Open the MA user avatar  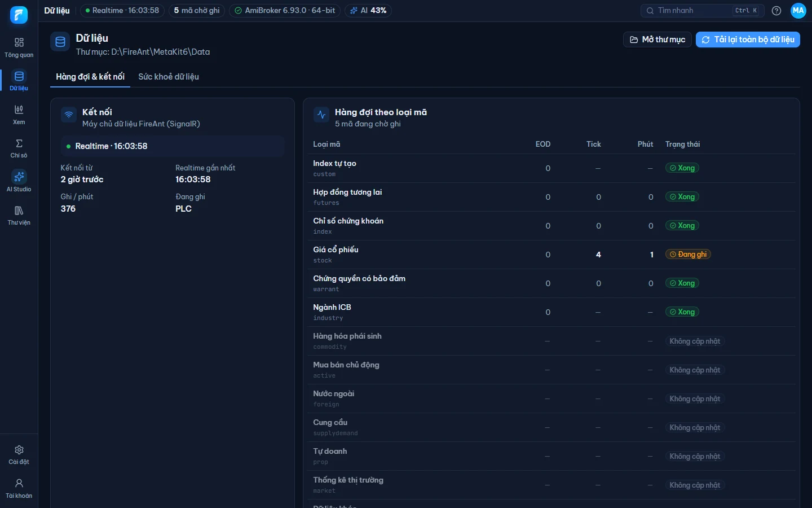pos(798,11)
